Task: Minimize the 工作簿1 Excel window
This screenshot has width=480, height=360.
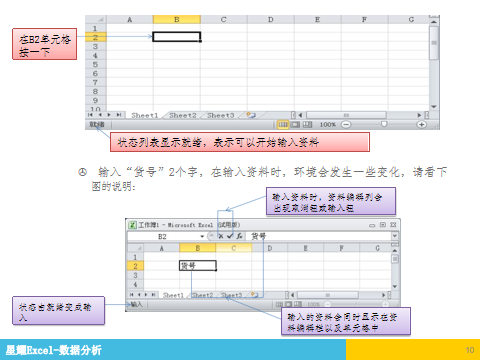Action: tap(372, 225)
